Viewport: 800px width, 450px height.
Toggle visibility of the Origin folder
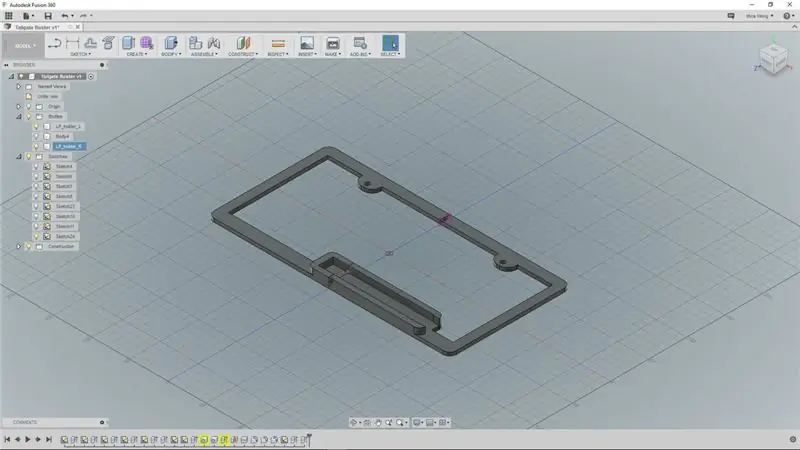tap(29, 106)
